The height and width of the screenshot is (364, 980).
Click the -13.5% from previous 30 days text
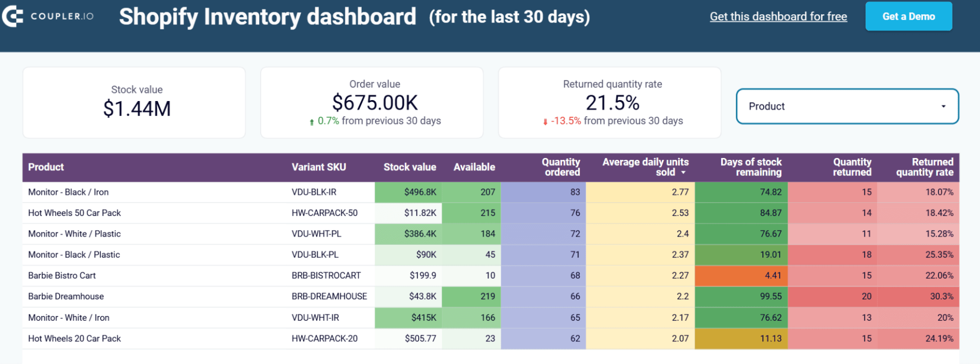click(617, 121)
